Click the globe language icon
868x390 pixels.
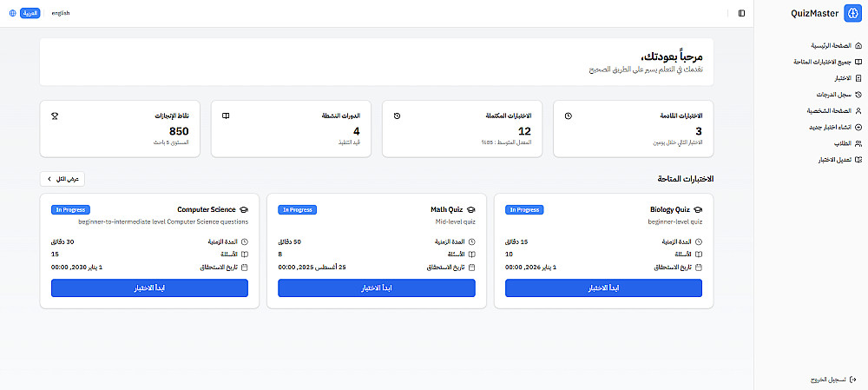[x=12, y=13]
